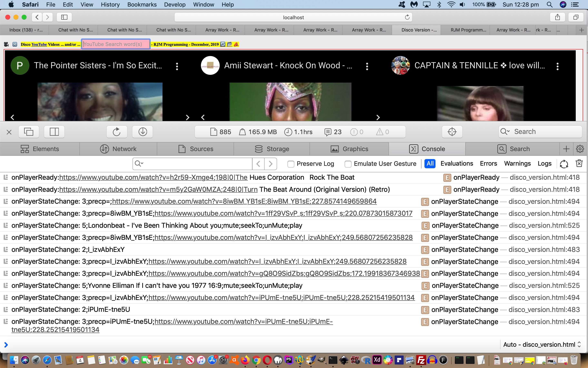The width and height of the screenshot is (588, 368).
Task: Go to previous console search result
Action: pos(258,164)
